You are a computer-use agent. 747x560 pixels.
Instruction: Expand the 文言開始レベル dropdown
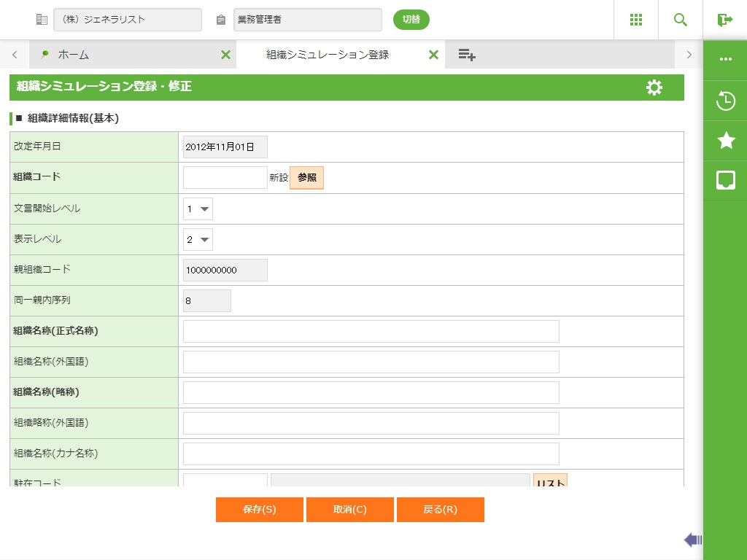click(x=198, y=209)
